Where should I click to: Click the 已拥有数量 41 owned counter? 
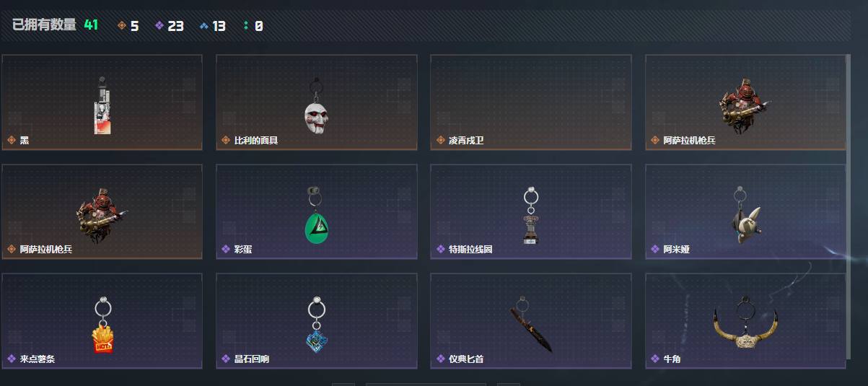coord(55,25)
